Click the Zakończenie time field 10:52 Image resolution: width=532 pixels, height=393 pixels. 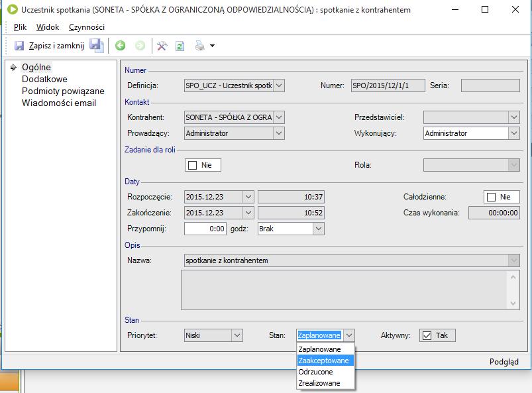[291, 213]
